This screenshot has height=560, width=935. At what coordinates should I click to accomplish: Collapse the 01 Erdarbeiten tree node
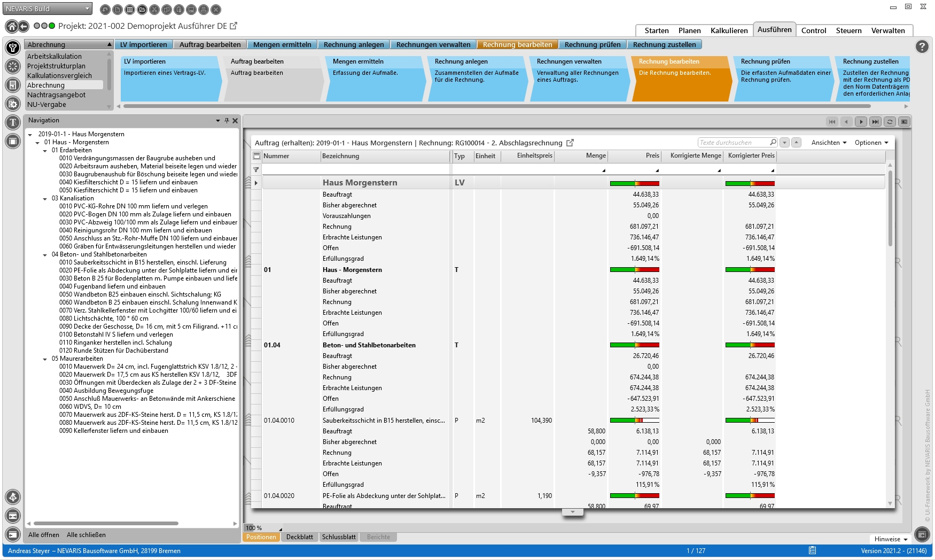click(x=45, y=151)
